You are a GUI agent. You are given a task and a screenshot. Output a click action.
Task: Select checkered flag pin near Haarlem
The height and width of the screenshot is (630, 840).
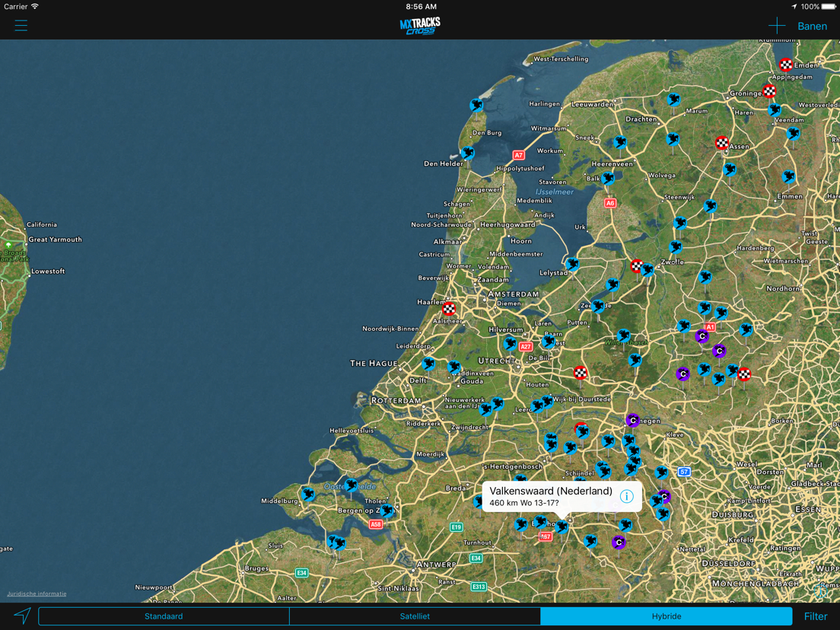coord(449,308)
